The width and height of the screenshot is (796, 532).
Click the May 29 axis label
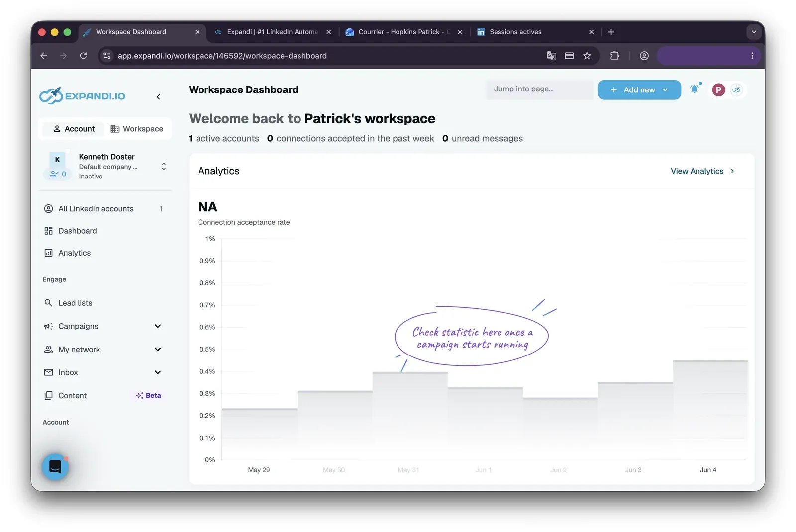(x=259, y=470)
